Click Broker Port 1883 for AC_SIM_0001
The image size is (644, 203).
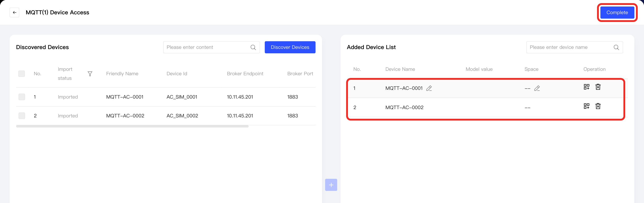[x=292, y=97]
